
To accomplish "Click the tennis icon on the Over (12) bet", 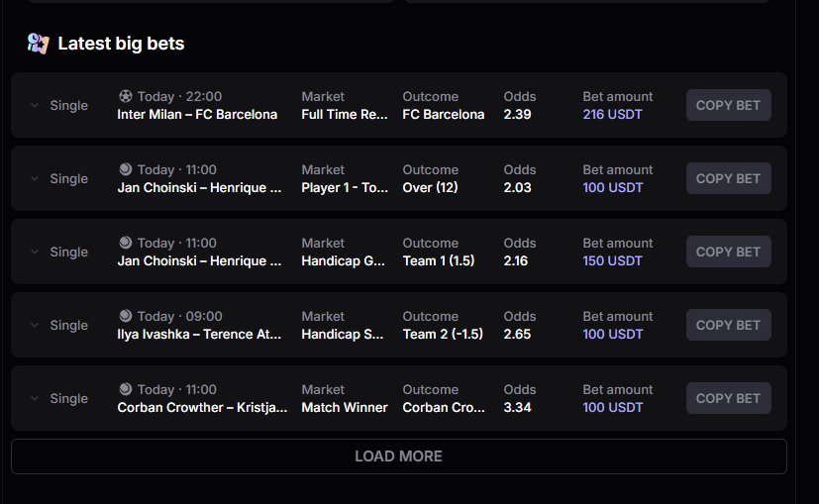I will (x=125, y=170).
